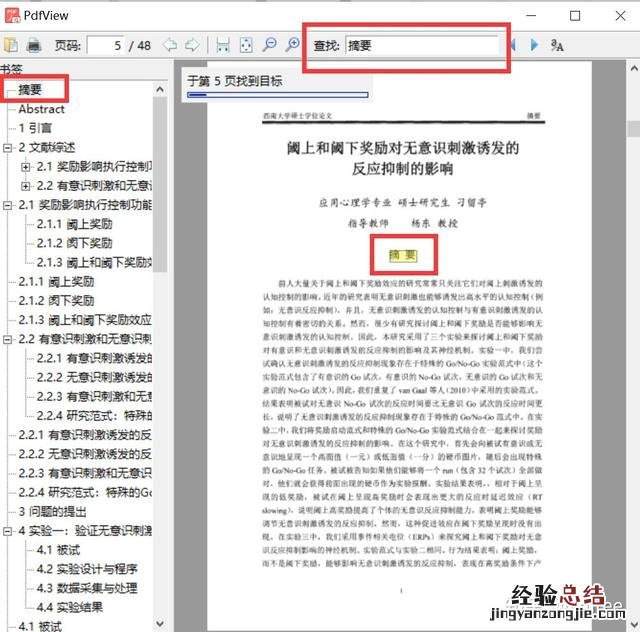Collapse the 2.2 有意识刺激和无意识刺 minus node
Screen dimensions: 640x632
point(7,339)
